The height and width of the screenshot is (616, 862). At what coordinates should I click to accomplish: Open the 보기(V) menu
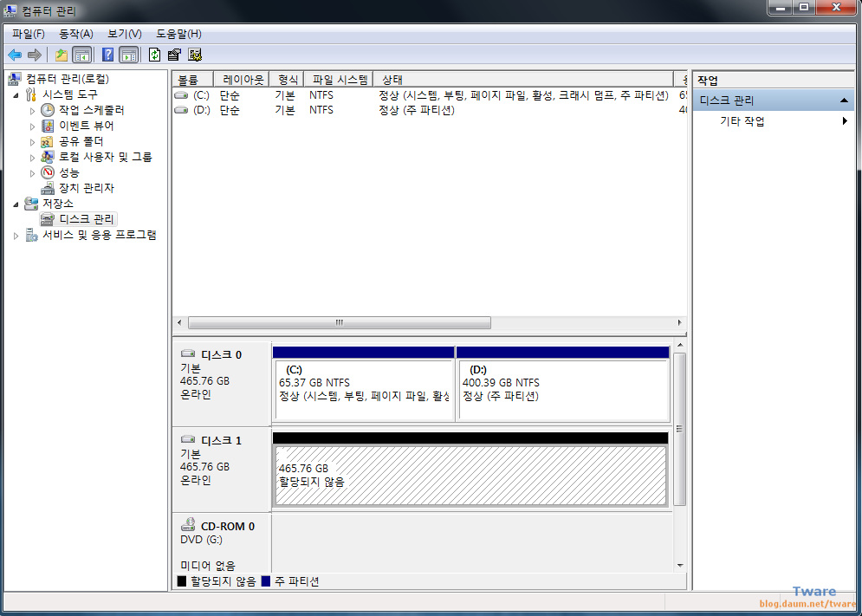tap(124, 34)
